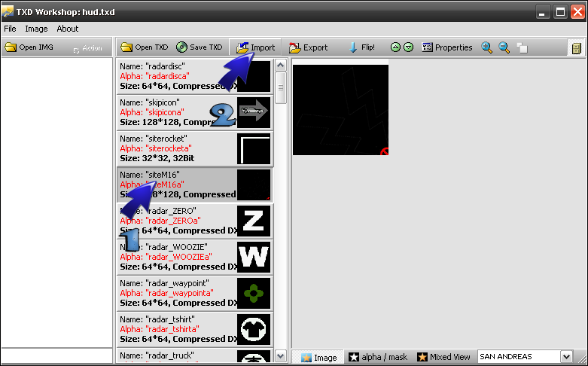Click the large texture preview image
This screenshot has width=588, height=366.
[x=340, y=110]
